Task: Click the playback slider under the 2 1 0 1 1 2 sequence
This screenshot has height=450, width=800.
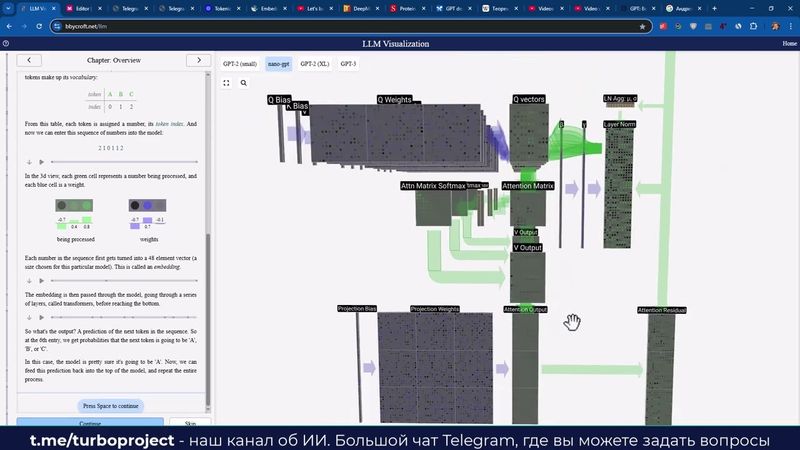Action: pyautogui.click(x=125, y=162)
